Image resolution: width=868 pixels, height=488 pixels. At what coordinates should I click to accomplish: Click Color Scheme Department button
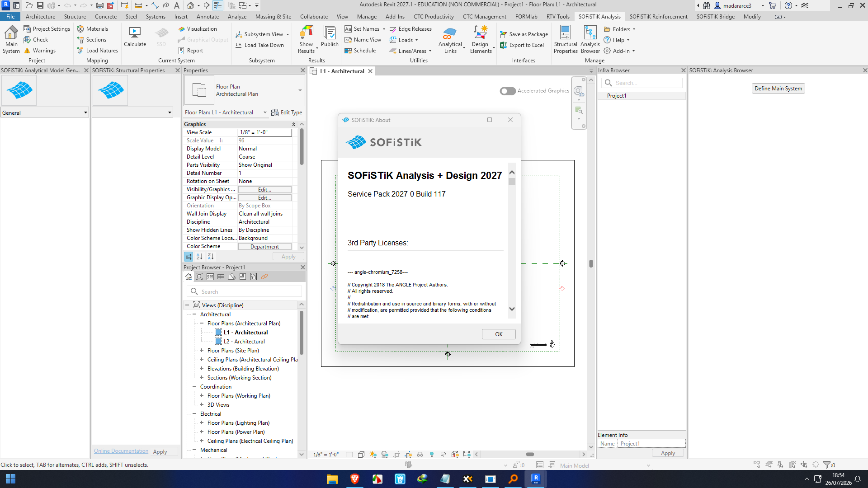tap(264, 247)
